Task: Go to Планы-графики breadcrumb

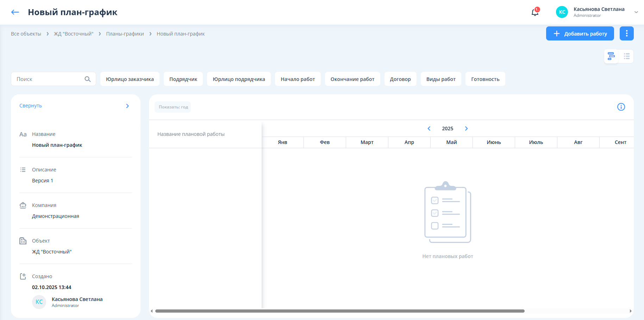Action: click(125, 34)
